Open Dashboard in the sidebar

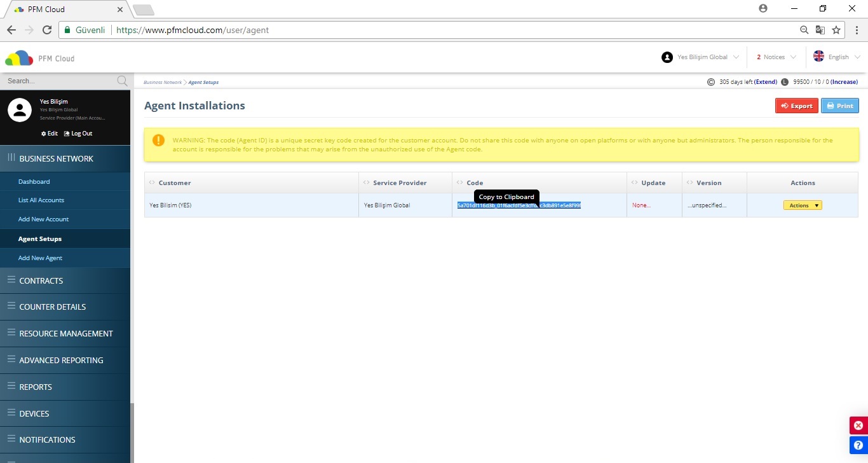point(65,181)
